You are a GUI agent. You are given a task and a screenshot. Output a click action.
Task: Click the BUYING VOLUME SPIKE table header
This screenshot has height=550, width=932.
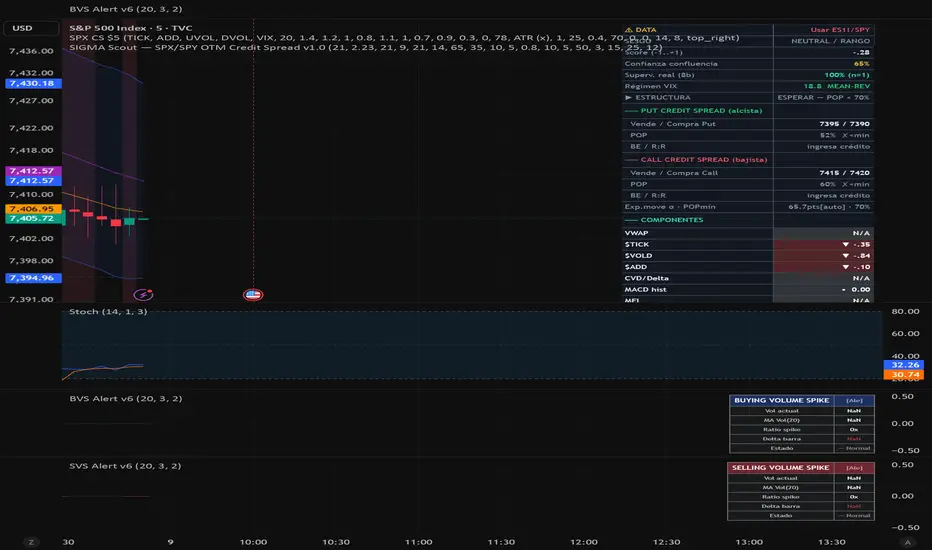click(781, 400)
